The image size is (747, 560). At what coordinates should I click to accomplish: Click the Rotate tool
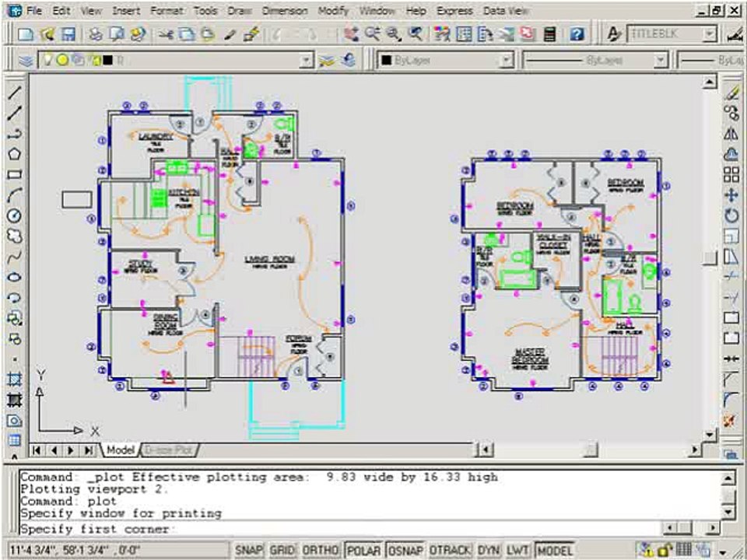coord(731,215)
